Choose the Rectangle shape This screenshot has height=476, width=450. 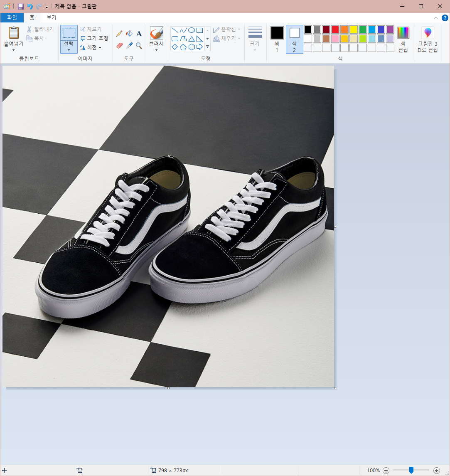pyautogui.click(x=200, y=30)
